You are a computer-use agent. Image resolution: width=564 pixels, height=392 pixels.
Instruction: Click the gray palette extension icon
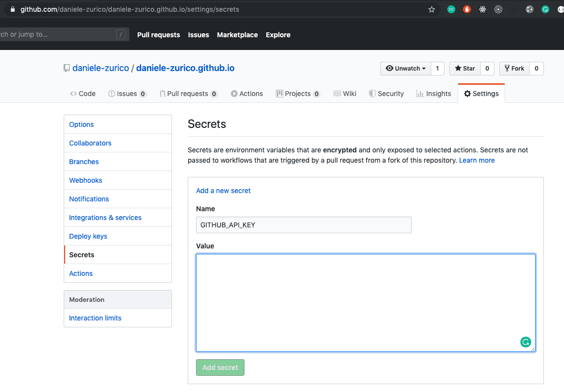[530, 9]
